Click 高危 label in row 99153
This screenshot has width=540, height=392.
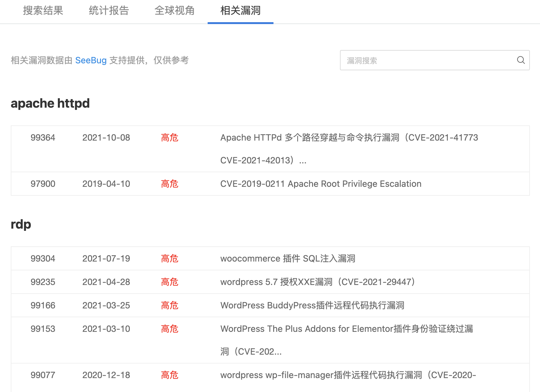click(x=170, y=329)
